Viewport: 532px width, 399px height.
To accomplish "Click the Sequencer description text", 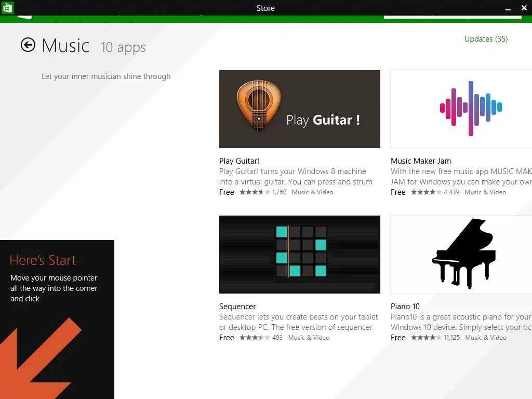I will (x=299, y=322).
